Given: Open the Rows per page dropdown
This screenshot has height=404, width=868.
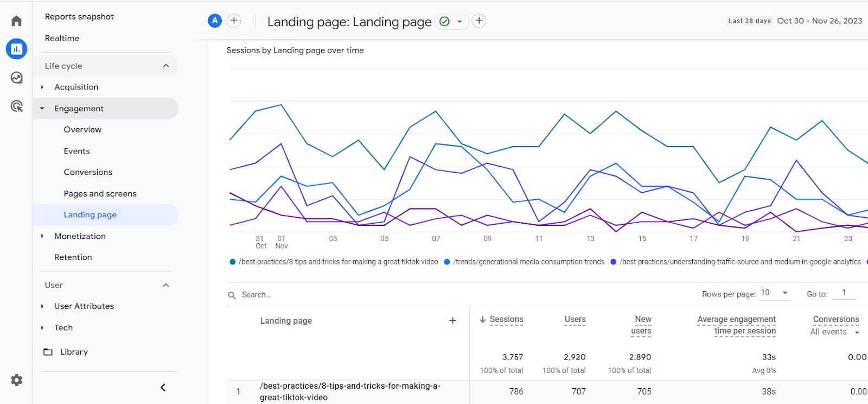Looking at the screenshot, I should (775, 293).
